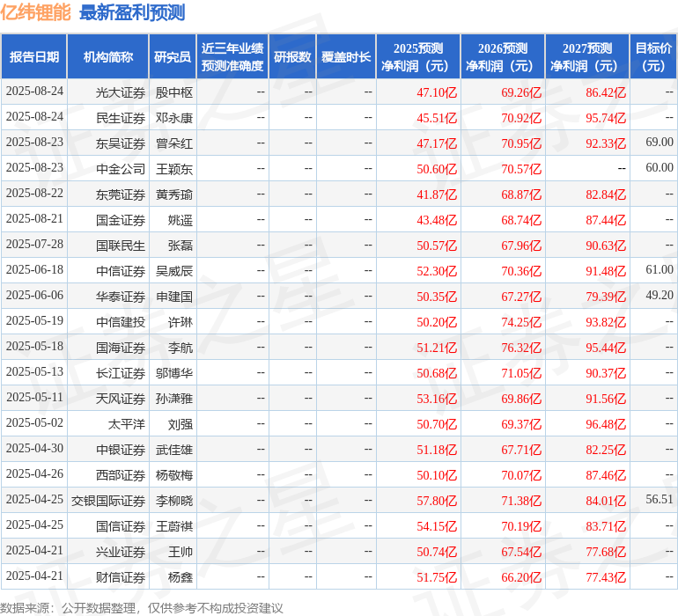Viewport: 678px width, 616px height.
Task: Select institution 光大证券
Action: click(121, 92)
